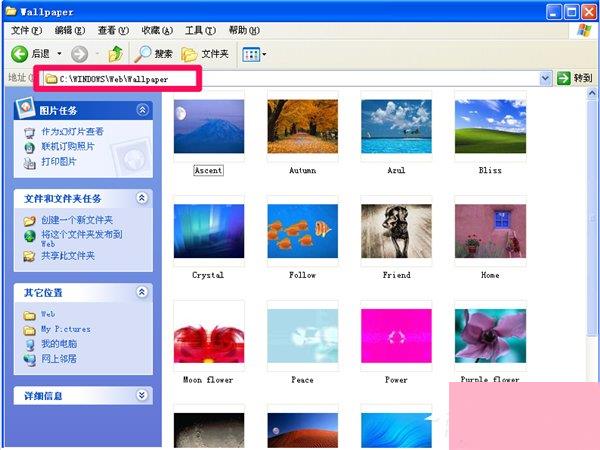The width and height of the screenshot is (600, 450).
Task: Open the 编辑(E) menu
Action: pos(70,30)
